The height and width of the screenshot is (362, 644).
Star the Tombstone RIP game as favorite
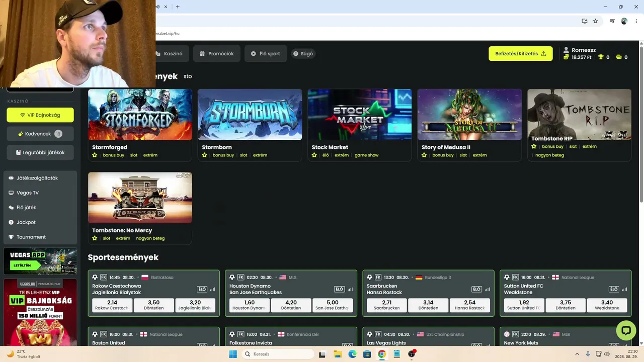tap(534, 146)
